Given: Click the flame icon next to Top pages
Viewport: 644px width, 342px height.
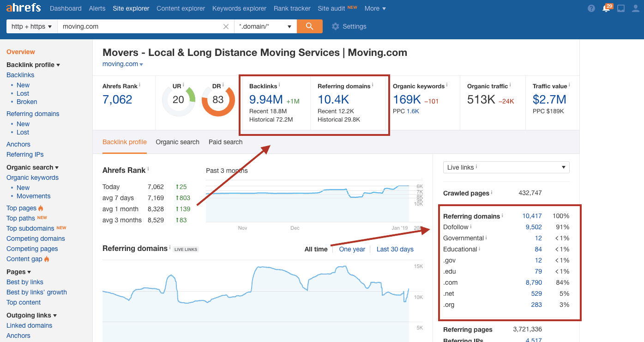Looking at the screenshot, I should [41, 208].
